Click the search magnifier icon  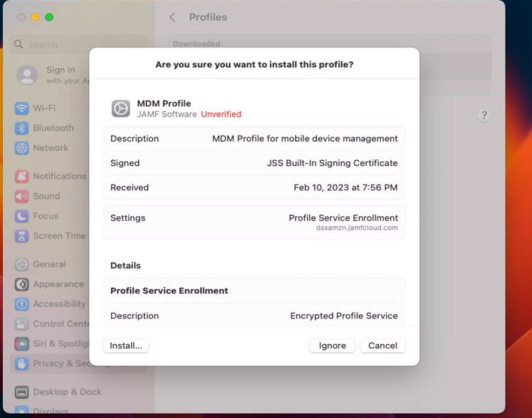tap(18, 45)
